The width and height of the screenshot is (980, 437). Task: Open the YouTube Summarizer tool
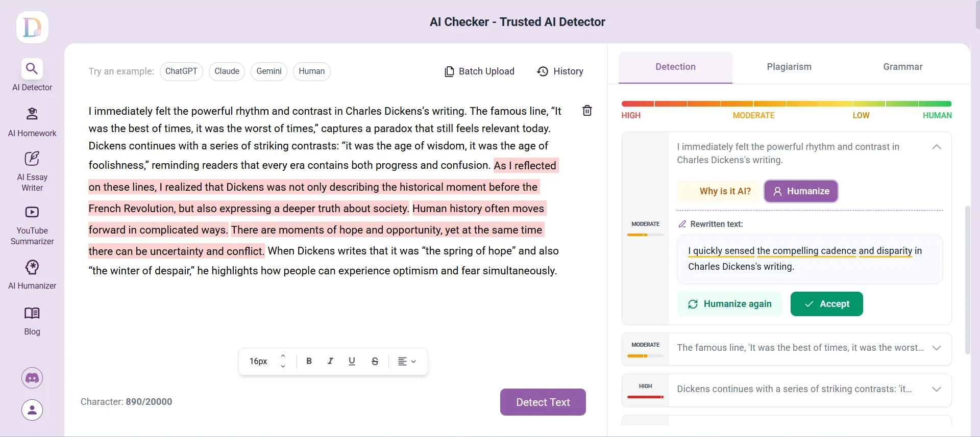tap(32, 225)
